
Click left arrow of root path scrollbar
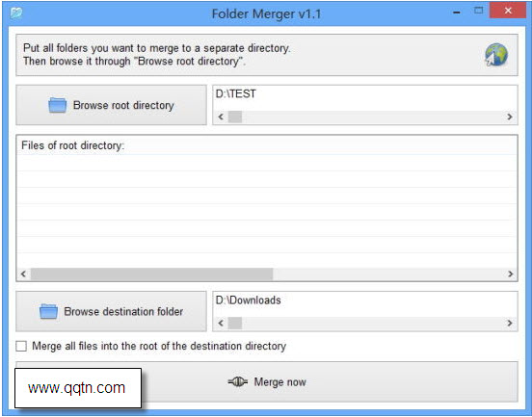click(221, 117)
